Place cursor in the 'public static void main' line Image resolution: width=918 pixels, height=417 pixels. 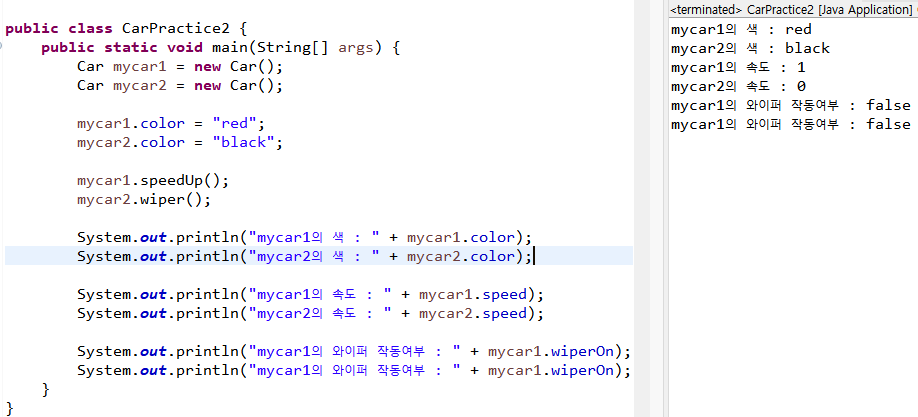(x=221, y=47)
